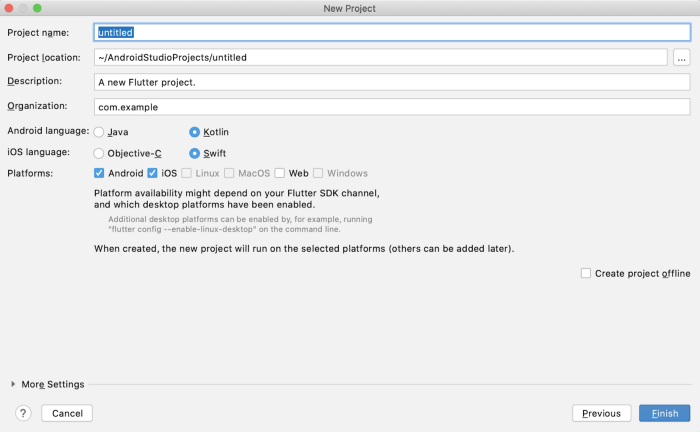
Task: Click the browse project location ellipsis button
Action: (682, 57)
